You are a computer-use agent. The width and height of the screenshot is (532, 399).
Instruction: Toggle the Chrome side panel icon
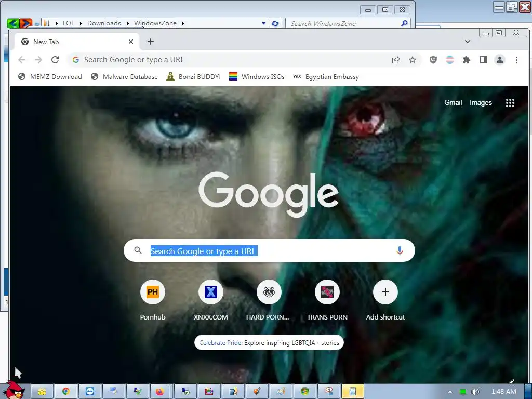pyautogui.click(x=483, y=60)
